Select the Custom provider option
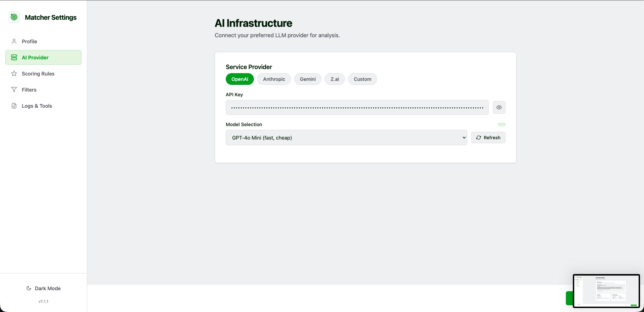644x312 pixels. tap(362, 79)
